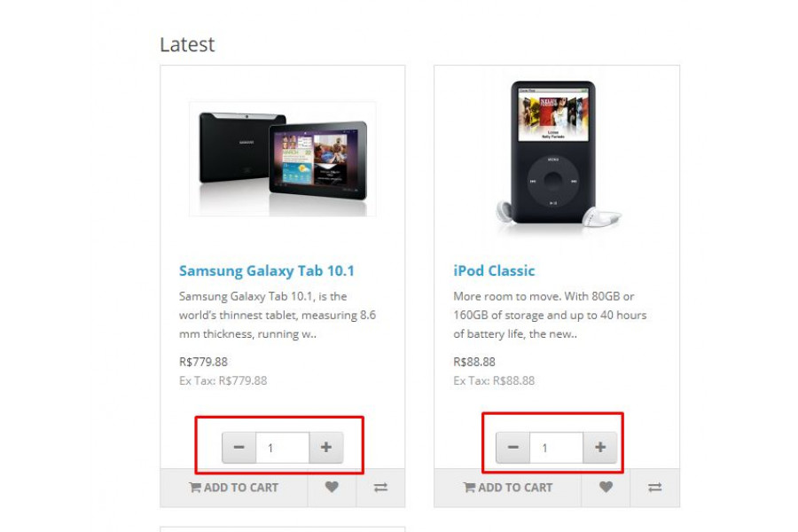Screen dimensions: 798x532
Task: Add Samsung Galaxy Tab to wish list (heart)
Action: [332, 488]
